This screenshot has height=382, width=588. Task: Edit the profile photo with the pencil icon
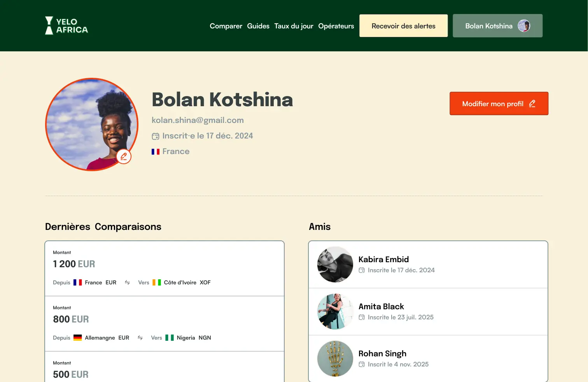pyautogui.click(x=124, y=156)
